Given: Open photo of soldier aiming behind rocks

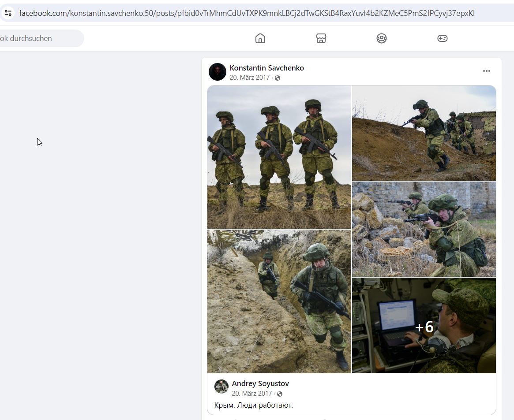Looking at the screenshot, I should pos(424,229).
